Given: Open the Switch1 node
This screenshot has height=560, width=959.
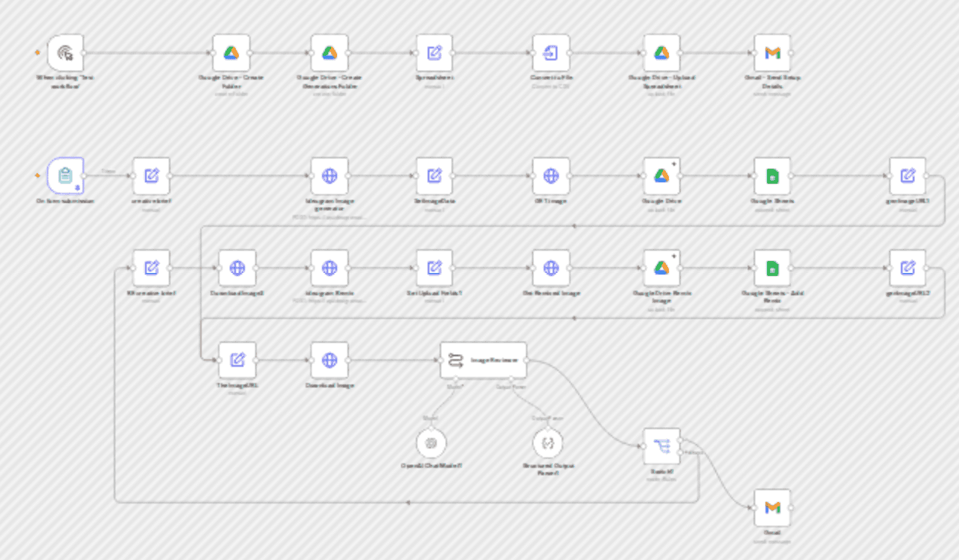Looking at the screenshot, I should pyautogui.click(x=661, y=446).
